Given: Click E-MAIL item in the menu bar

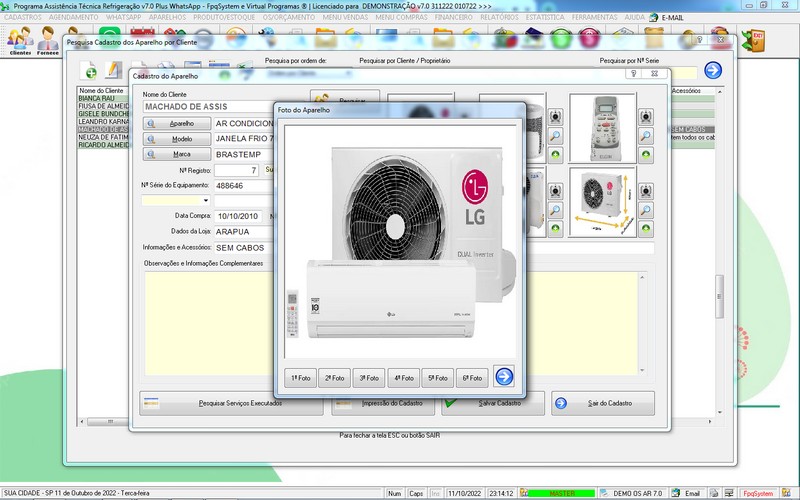Looking at the screenshot, I should (x=672, y=17).
